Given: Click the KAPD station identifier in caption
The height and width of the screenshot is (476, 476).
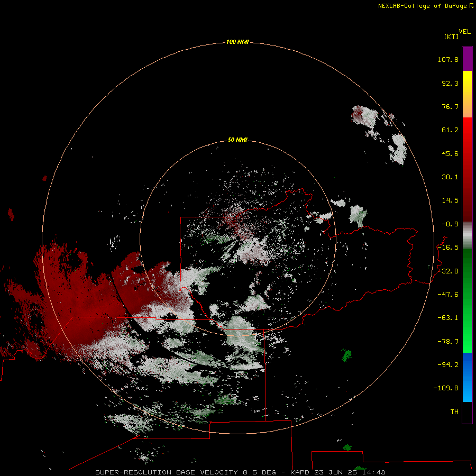Looking at the screenshot, I should pos(300,472).
